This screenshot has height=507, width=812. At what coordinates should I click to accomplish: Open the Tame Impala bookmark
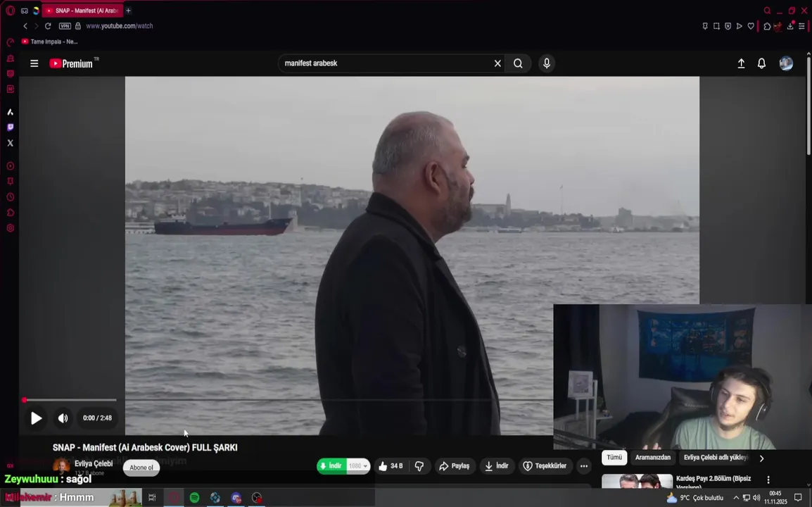coord(50,42)
